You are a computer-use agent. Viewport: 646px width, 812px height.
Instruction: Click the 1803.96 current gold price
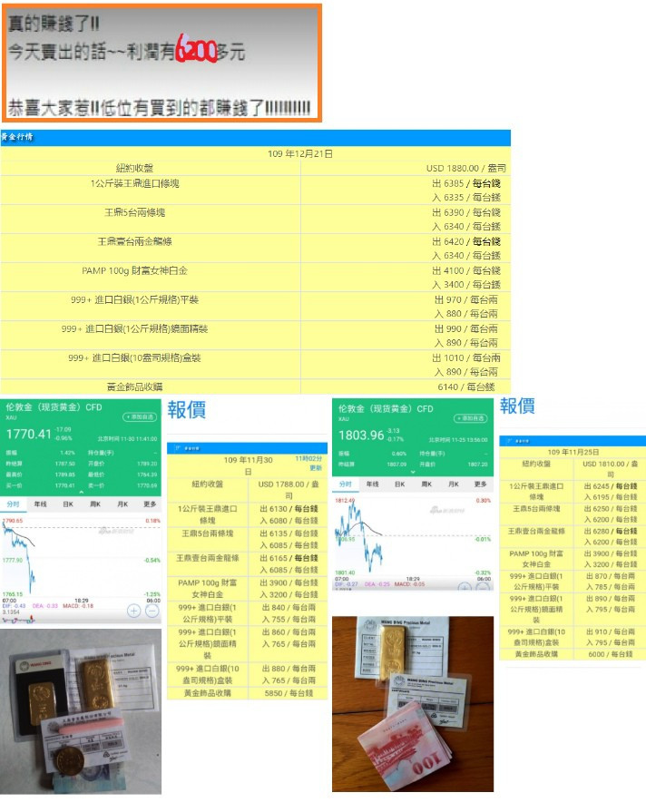[361, 435]
